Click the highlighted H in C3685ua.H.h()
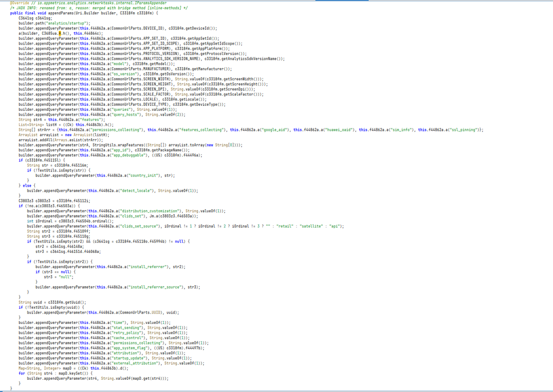553x392 pixels. click(60, 33)
